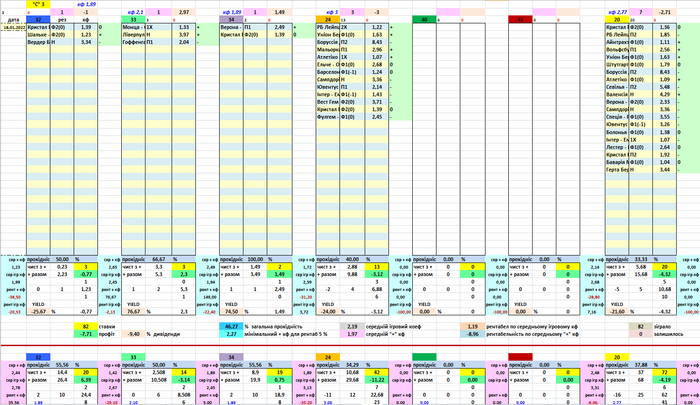Viewport: 700px width, 405px height.
Task: Click the Фулгем match cell
Action: (328, 117)
